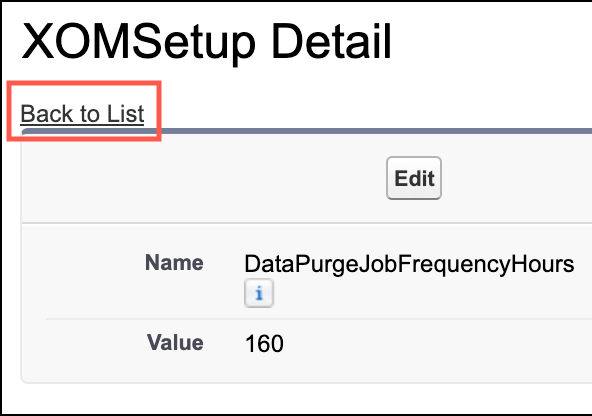Click the Edit button
Screen dimensions: 592x416
click(414, 178)
